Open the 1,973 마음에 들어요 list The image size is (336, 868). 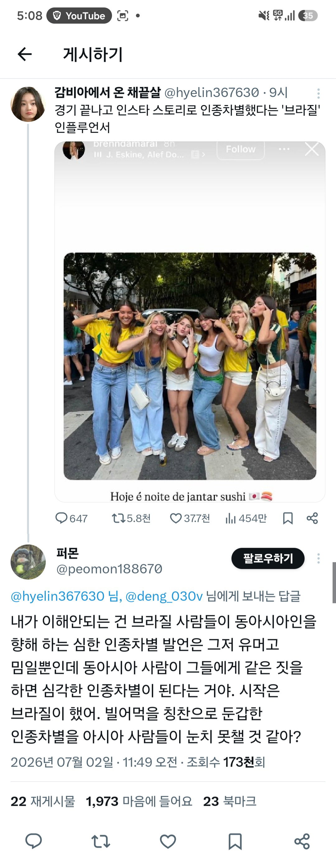coord(139,801)
